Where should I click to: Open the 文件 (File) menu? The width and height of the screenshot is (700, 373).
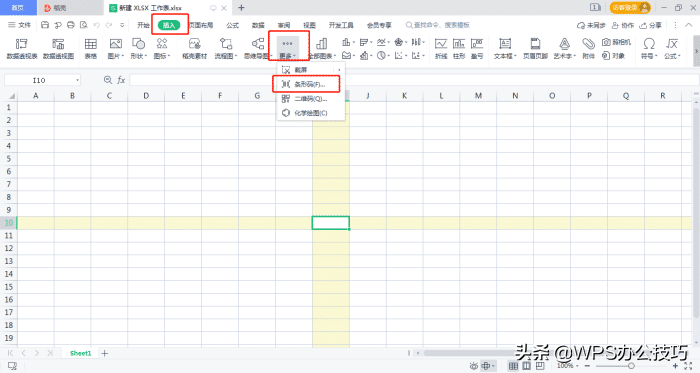point(19,25)
